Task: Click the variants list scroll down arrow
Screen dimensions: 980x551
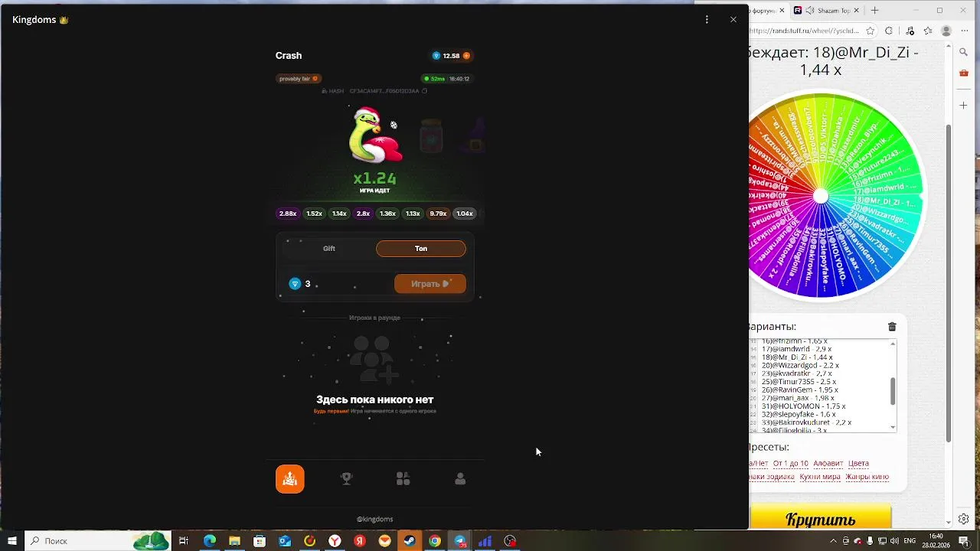Action: [x=893, y=427]
